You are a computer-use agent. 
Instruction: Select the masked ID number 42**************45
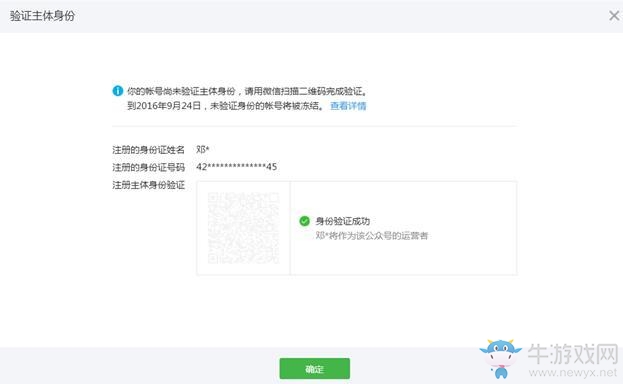236,167
